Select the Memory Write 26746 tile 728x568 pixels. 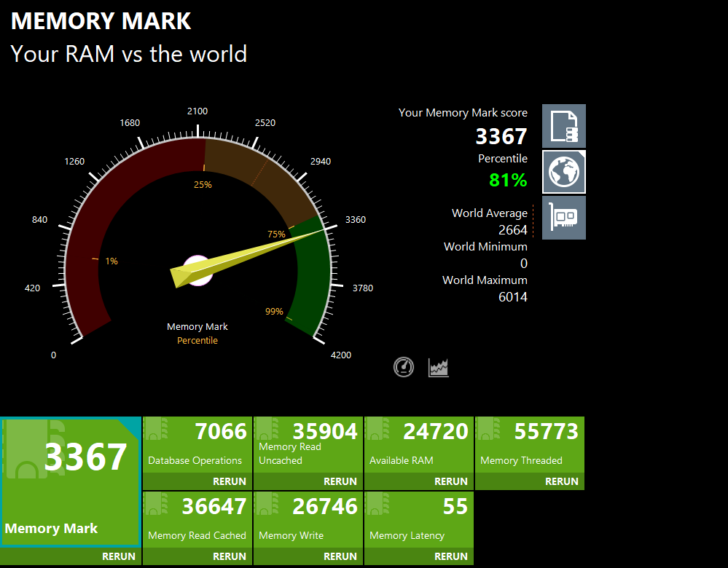point(308,520)
